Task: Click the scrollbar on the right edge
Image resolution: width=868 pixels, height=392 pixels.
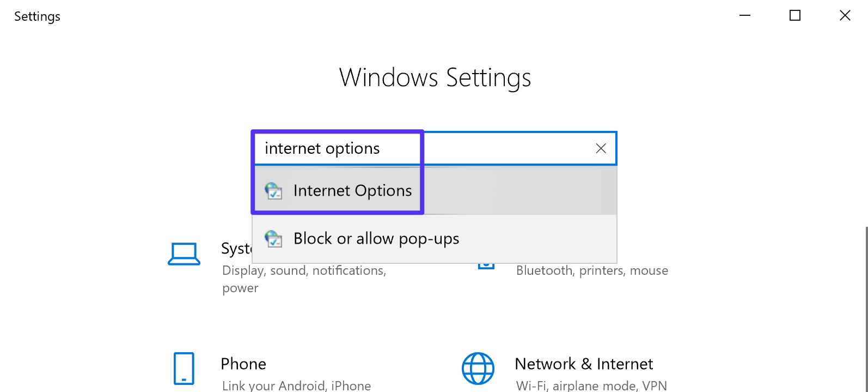Action: pos(865,300)
